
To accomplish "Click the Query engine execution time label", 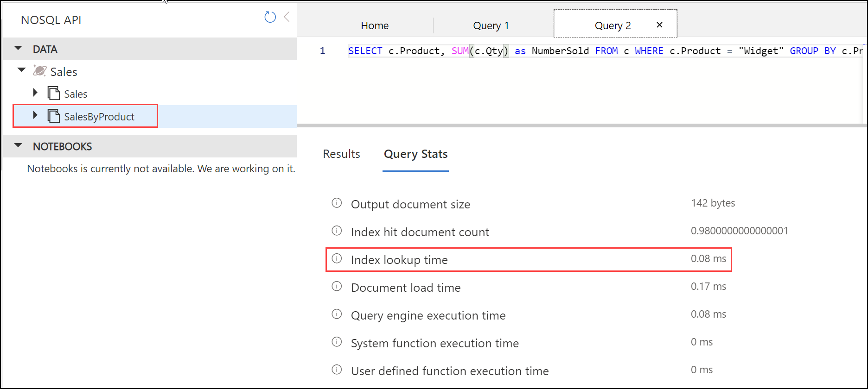I will point(428,315).
